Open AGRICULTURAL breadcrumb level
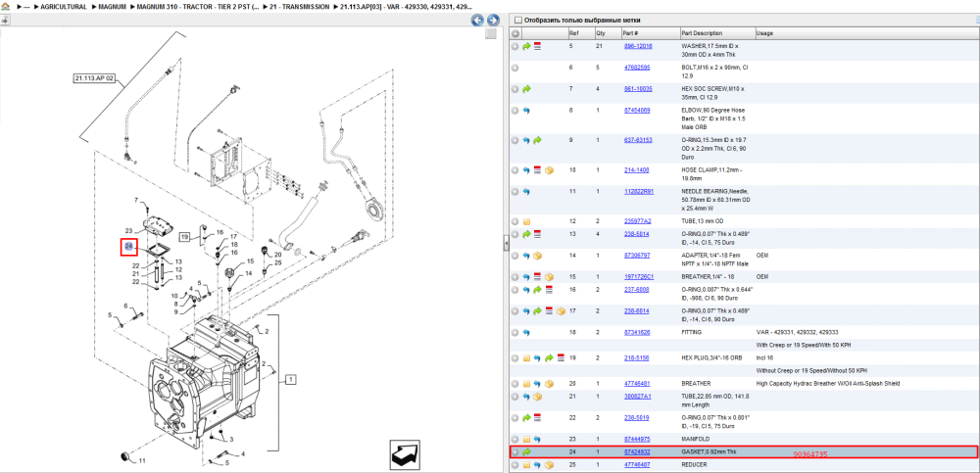 [x=63, y=6]
